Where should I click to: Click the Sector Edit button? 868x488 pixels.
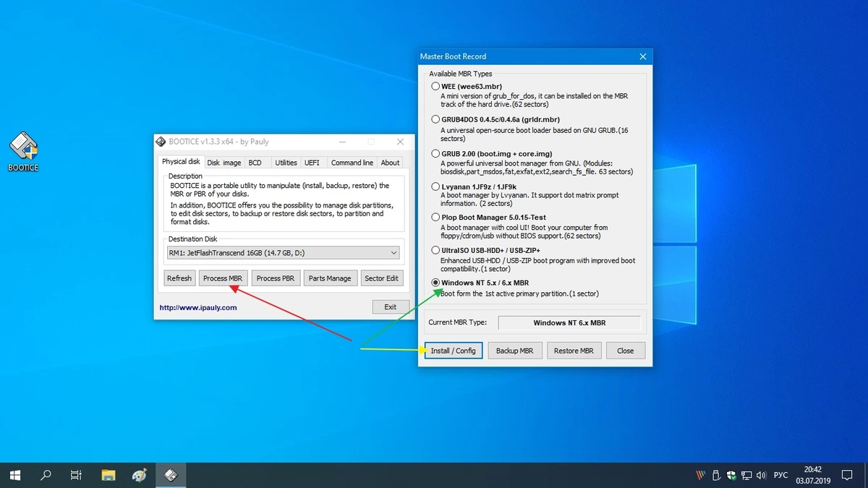pyautogui.click(x=381, y=278)
